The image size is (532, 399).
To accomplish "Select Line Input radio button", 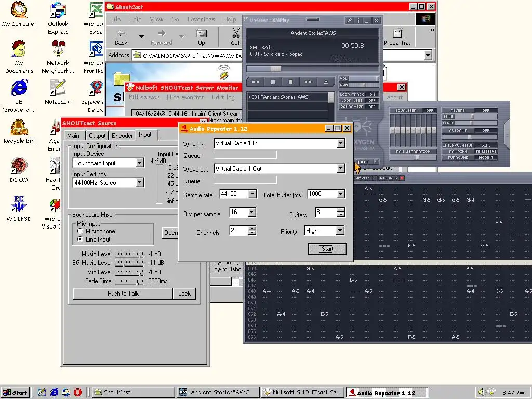I will pyautogui.click(x=80, y=239).
